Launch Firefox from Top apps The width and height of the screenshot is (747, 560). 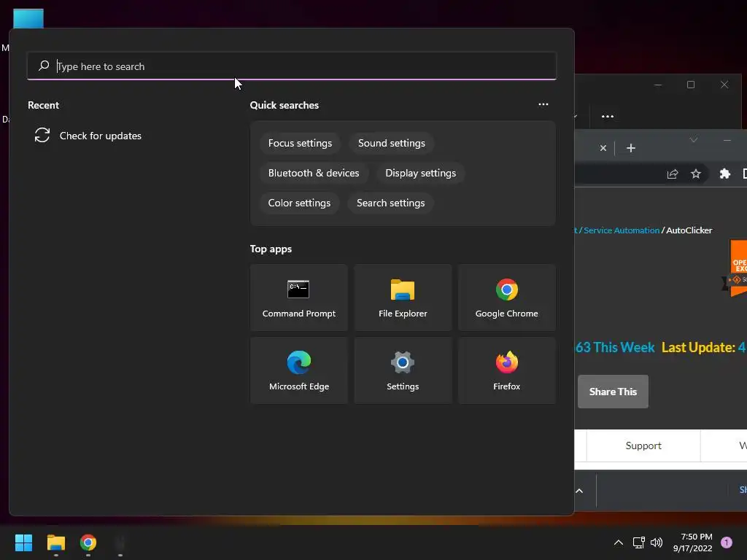point(506,370)
